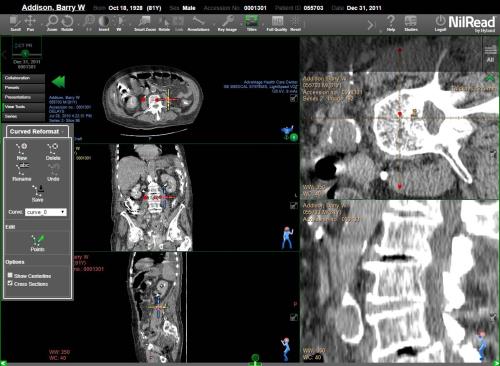Click the green double-arrow back button

tap(59, 82)
